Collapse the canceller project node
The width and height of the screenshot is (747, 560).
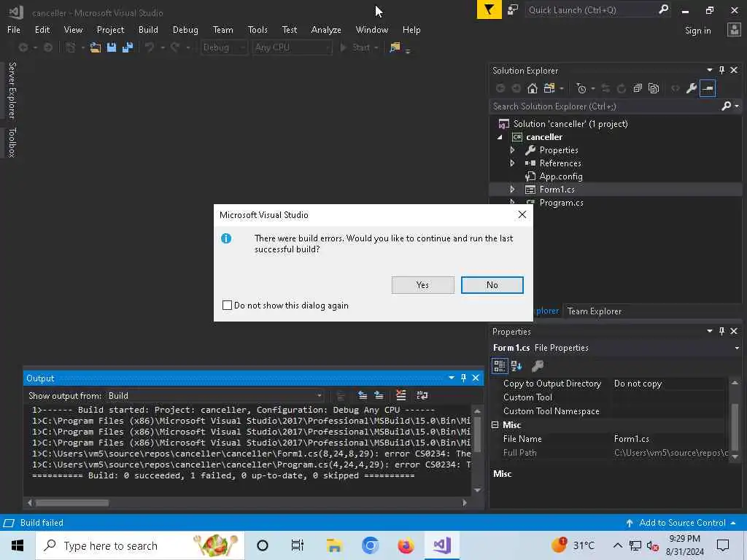click(x=499, y=137)
